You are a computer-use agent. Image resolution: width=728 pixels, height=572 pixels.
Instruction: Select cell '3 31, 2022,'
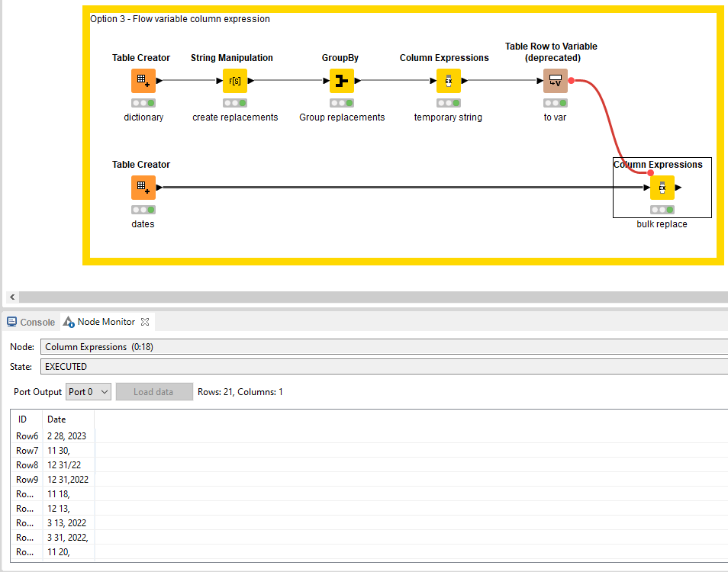pyautogui.click(x=68, y=537)
